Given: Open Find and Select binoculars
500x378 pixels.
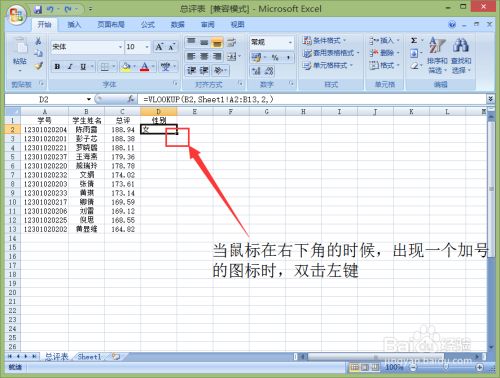Looking at the screenshot, I should point(461,55).
